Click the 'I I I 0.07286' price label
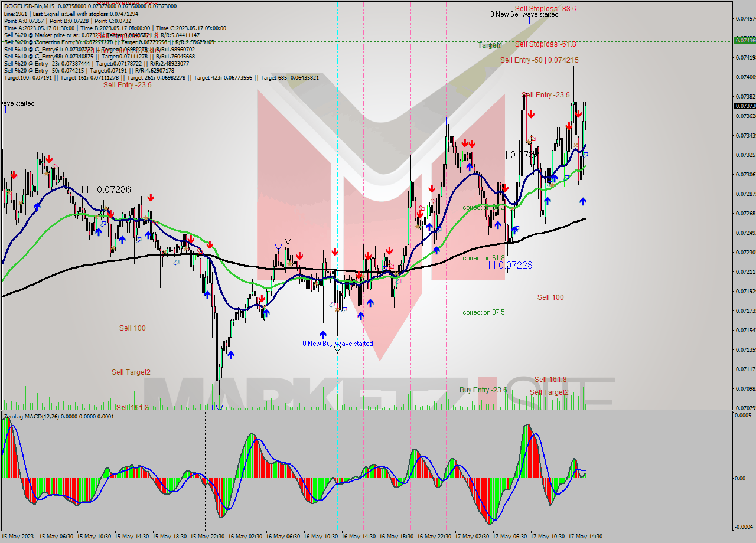This screenshot has height=543, width=756. pyautogui.click(x=106, y=189)
